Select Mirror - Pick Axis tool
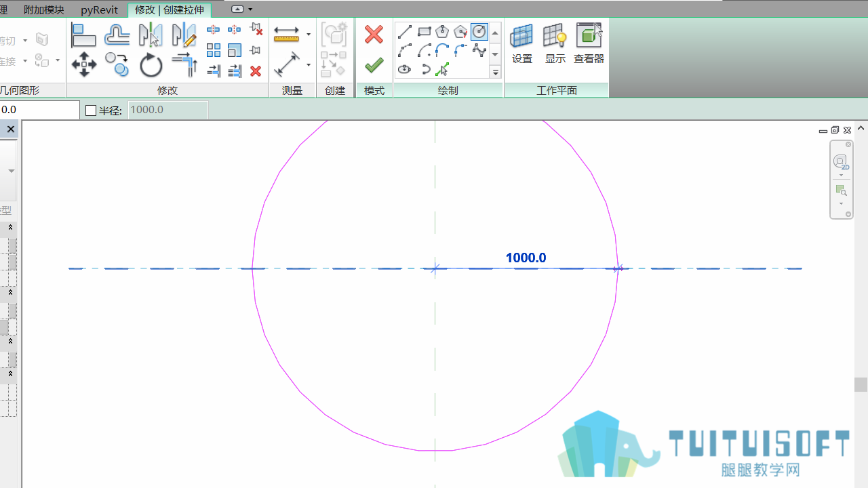 [151, 35]
